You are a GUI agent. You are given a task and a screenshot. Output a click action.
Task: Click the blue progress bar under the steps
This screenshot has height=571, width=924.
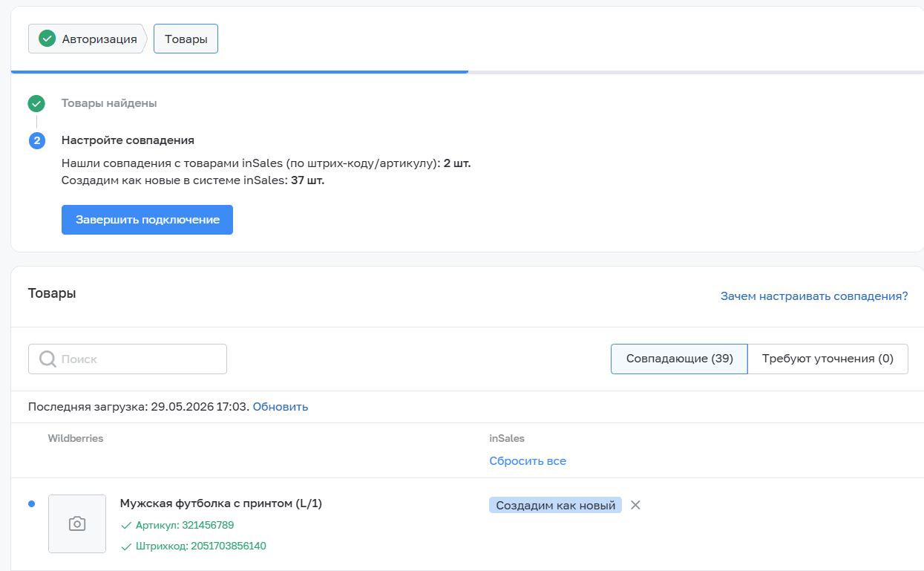coord(240,72)
